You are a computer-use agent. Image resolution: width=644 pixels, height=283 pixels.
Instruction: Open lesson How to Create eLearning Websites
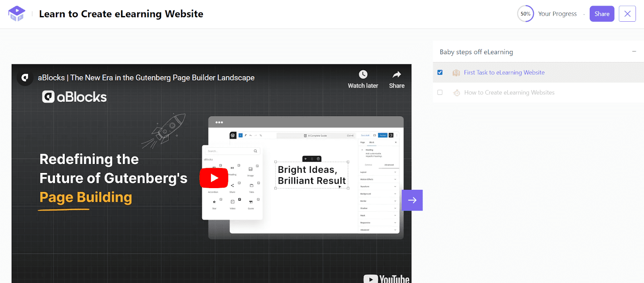509,92
